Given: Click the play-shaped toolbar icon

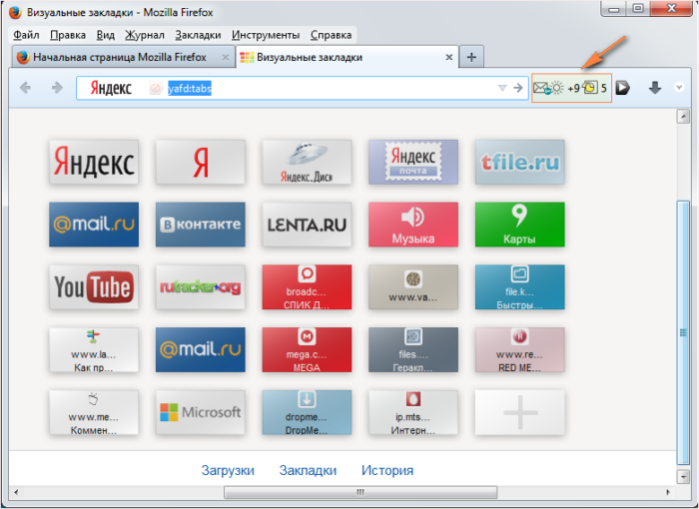Looking at the screenshot, I should click(622, 88).
